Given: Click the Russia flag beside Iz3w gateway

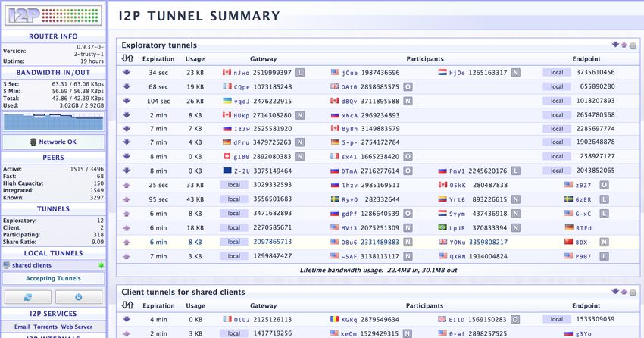Looking at the screenshot, I should 227,129.
